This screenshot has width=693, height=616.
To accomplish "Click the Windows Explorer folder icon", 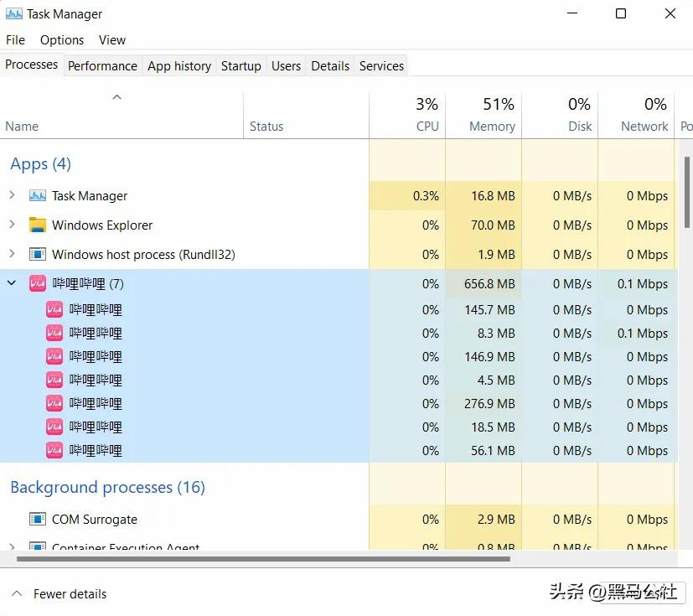I will click(x=38, y=225).
